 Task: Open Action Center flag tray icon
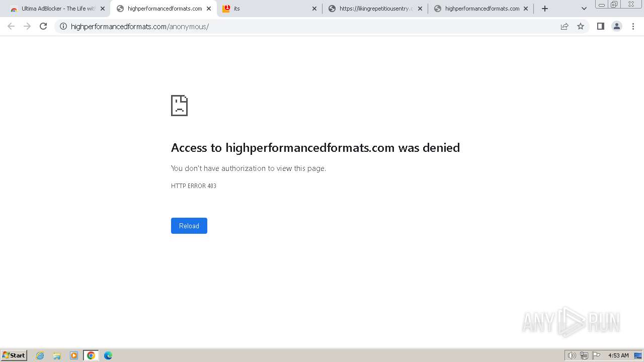click(596, 355)
